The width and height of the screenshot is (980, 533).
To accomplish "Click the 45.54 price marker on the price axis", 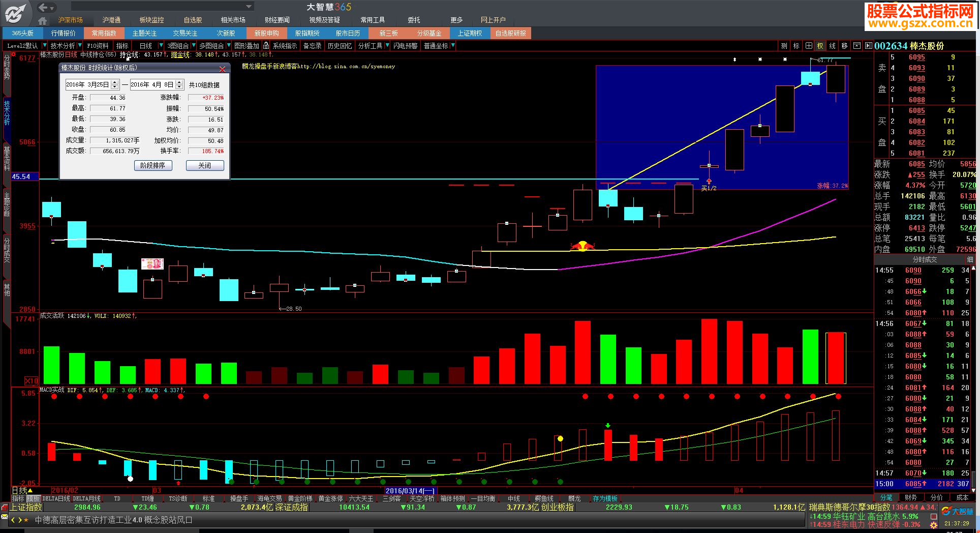I will (25, 176).
